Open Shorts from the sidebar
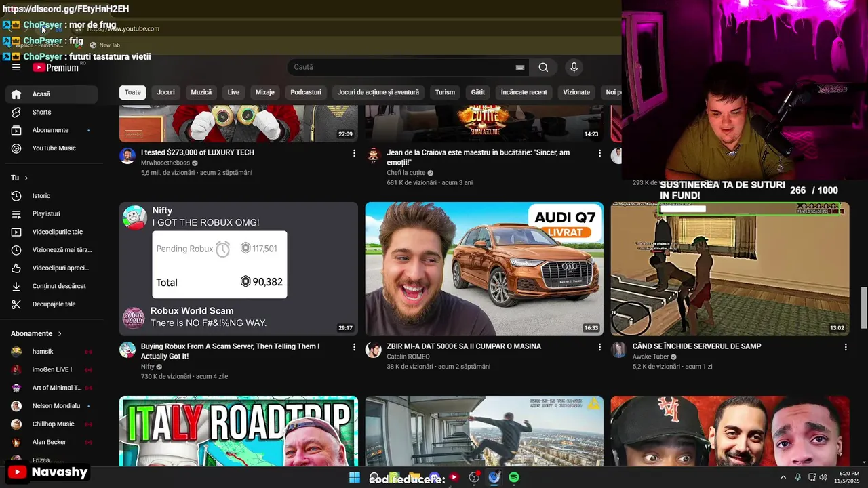The width and height of the screenshot is (868, 488). [52, 112]
